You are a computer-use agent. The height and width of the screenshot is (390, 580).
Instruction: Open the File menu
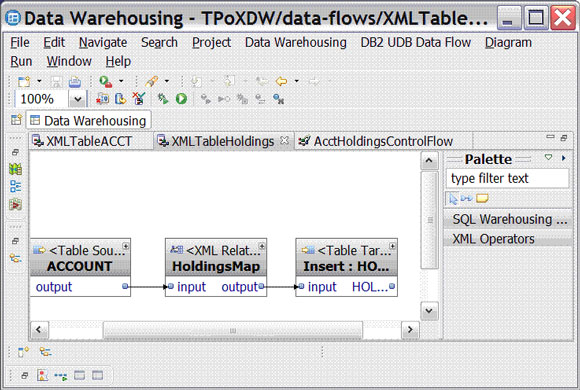[20, 43]
